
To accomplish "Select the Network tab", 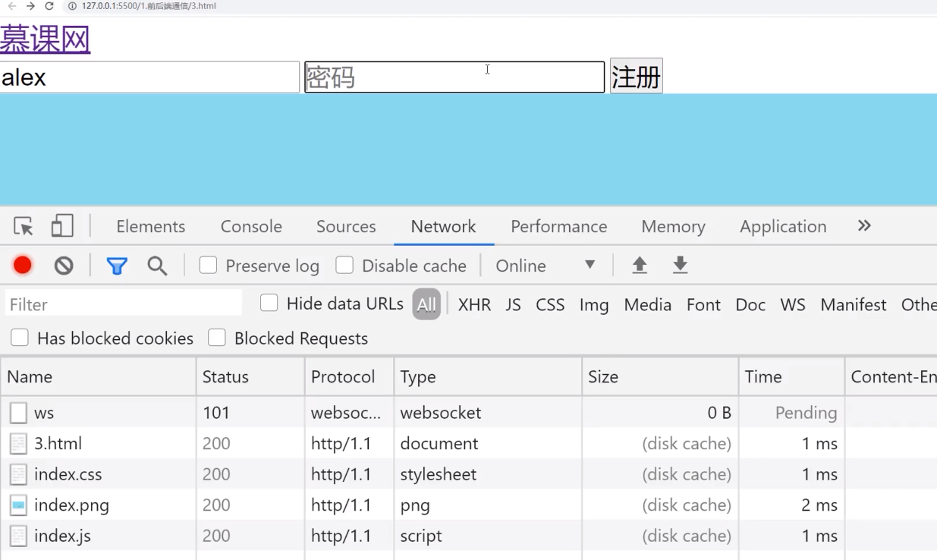I will pos(443,226).
